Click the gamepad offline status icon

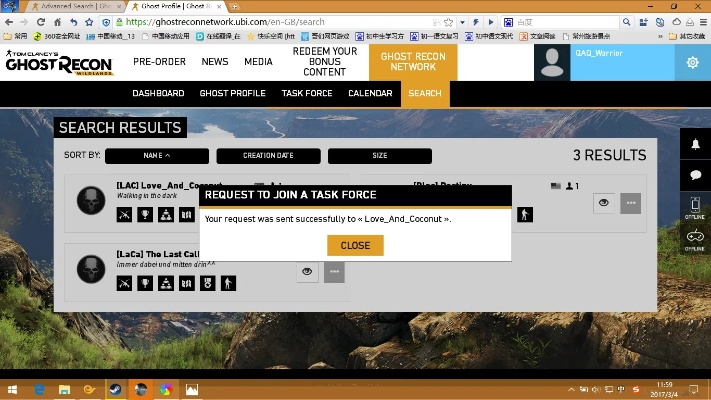695,236
